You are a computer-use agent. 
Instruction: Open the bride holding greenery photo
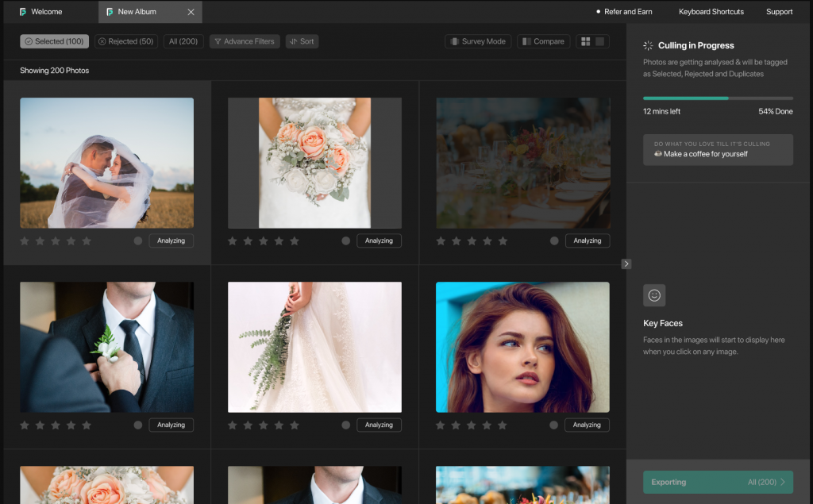[314, 347]
